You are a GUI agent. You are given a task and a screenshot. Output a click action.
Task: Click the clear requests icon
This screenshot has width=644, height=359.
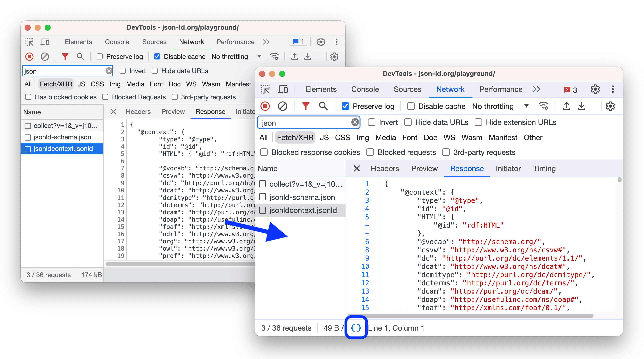(x=283, y=106)
